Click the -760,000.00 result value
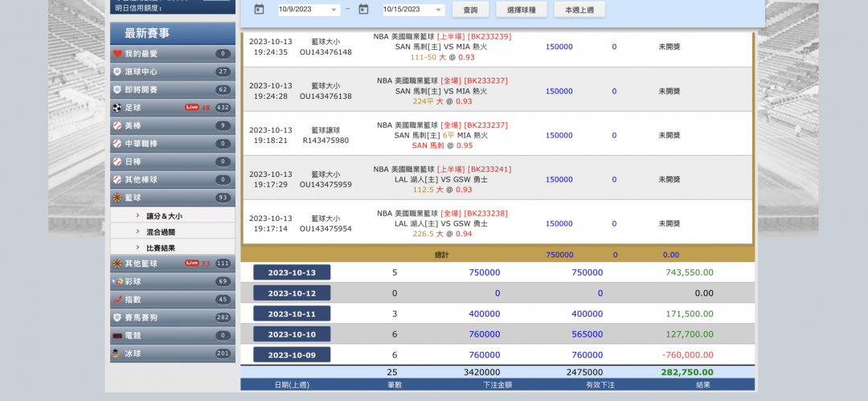 (x=687, y=355)
